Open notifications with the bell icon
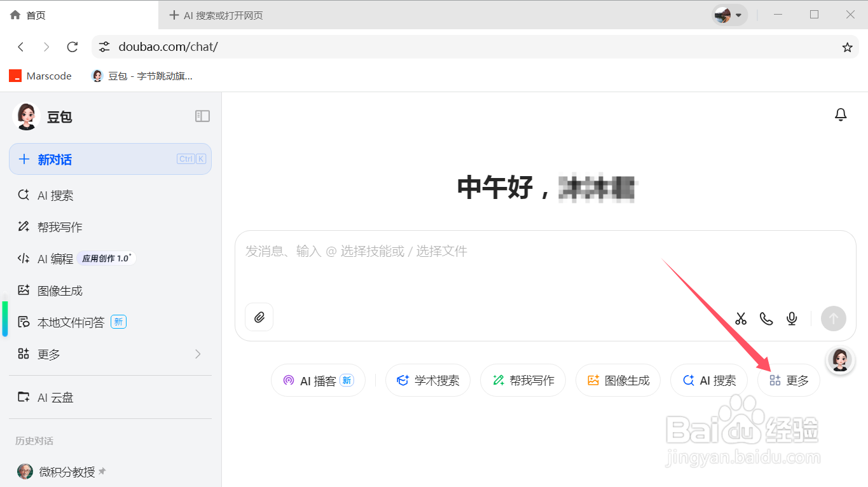Viewport: 868px width, 487px height. 841,114
